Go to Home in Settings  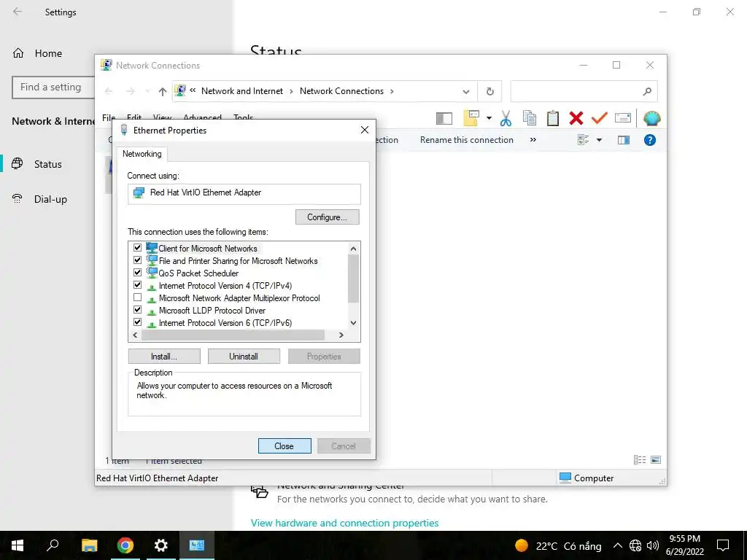coord(48,53)
